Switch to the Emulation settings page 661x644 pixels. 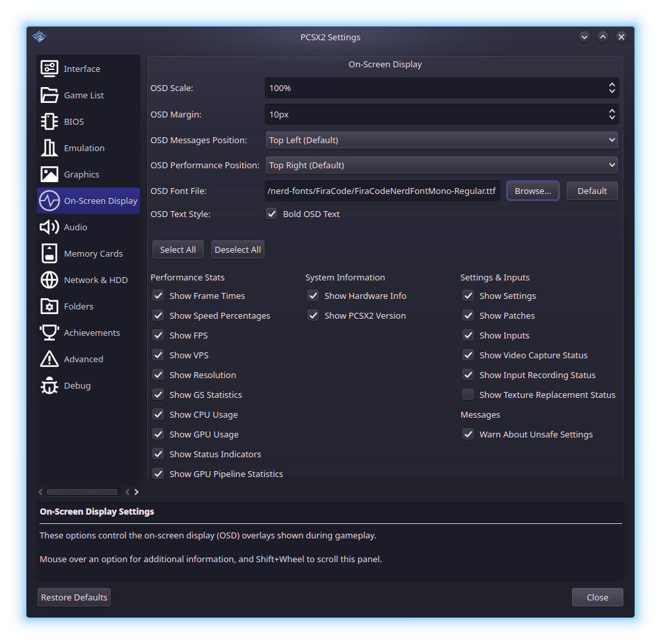pyautogui.click(x=88, y=148)
